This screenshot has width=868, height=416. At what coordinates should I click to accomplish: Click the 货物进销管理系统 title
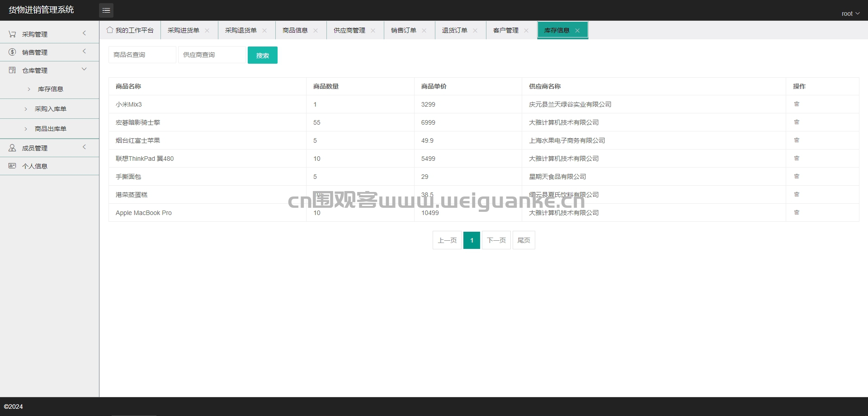(x=41, y=10)
